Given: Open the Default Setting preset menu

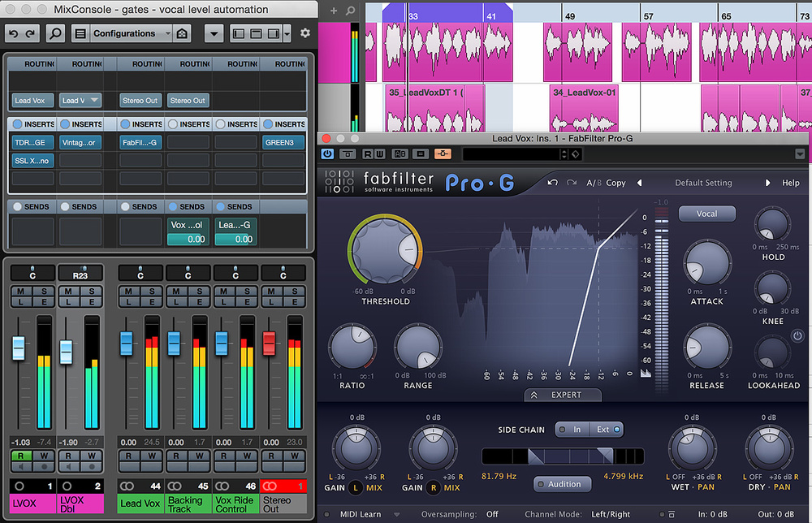Looking at the screenshot, I should click(x=703, y=183).
